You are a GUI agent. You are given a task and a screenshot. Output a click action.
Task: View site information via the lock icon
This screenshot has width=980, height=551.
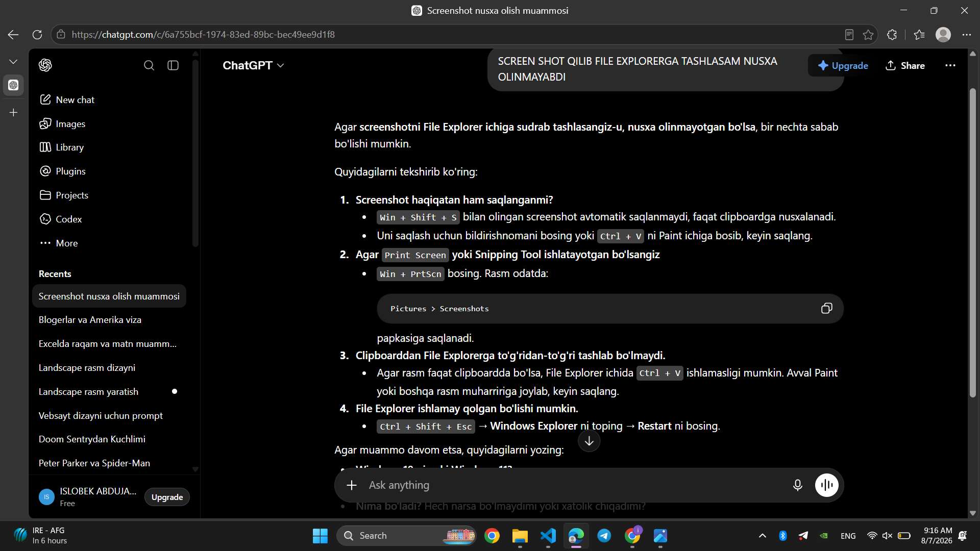[x=61, y=35]
